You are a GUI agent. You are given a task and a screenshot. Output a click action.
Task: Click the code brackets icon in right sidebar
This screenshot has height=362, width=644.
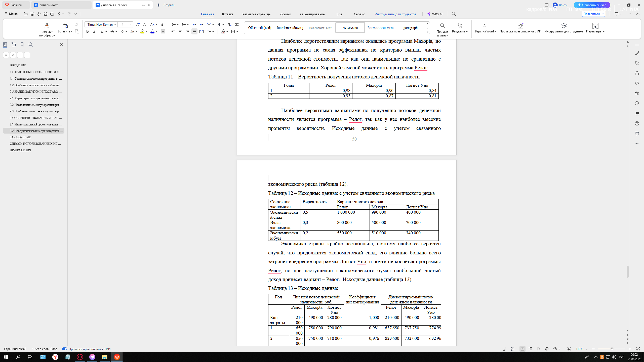tap(637, 83)
